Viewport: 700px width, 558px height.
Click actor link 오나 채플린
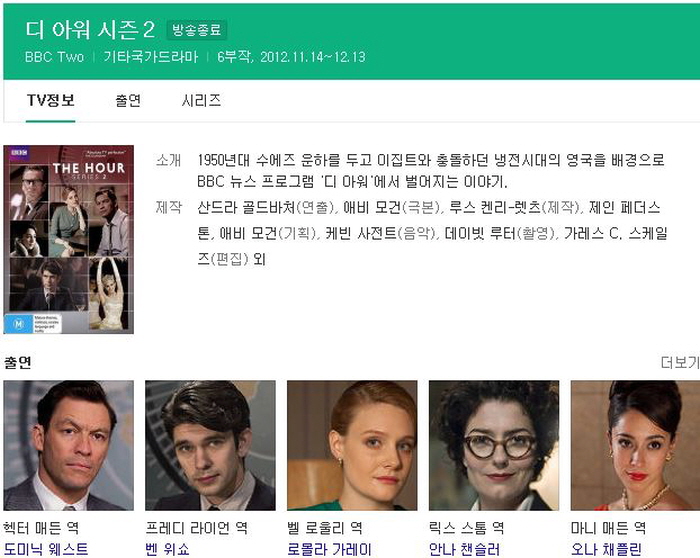point(606,549)
